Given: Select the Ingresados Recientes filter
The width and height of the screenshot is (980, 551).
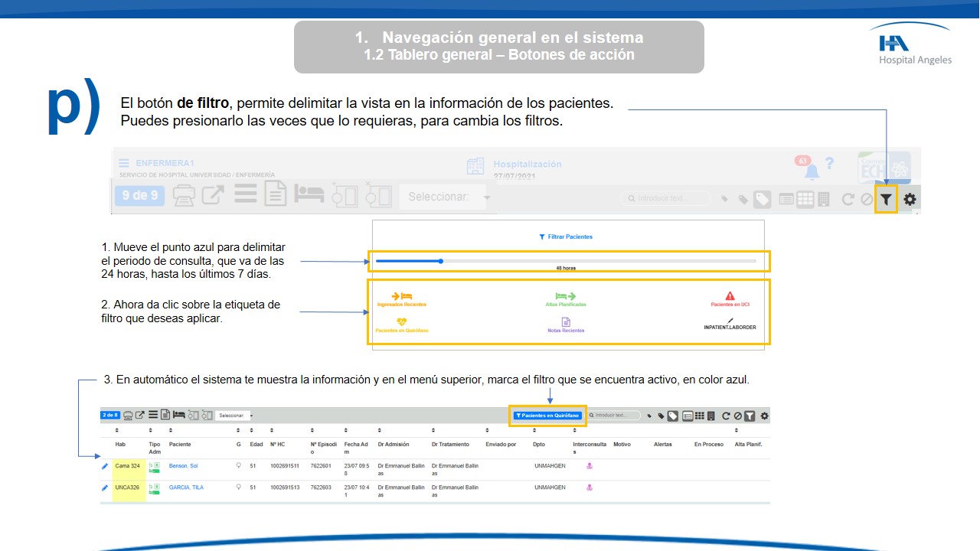Looking at the screenshot, I should [402, 299].
